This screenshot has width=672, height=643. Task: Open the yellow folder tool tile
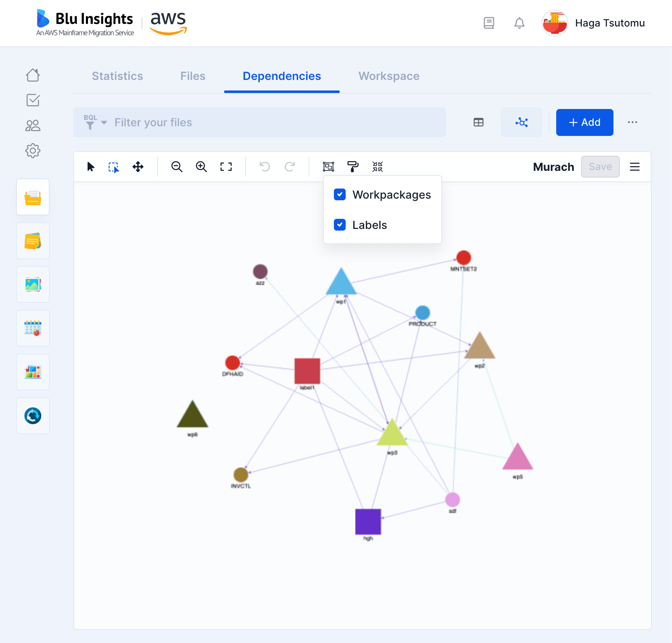[33, 197]
